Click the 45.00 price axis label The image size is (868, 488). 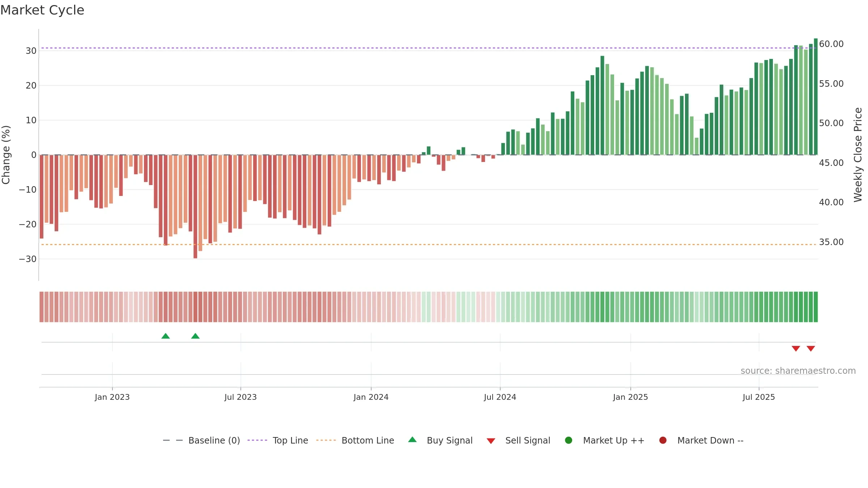831,163
